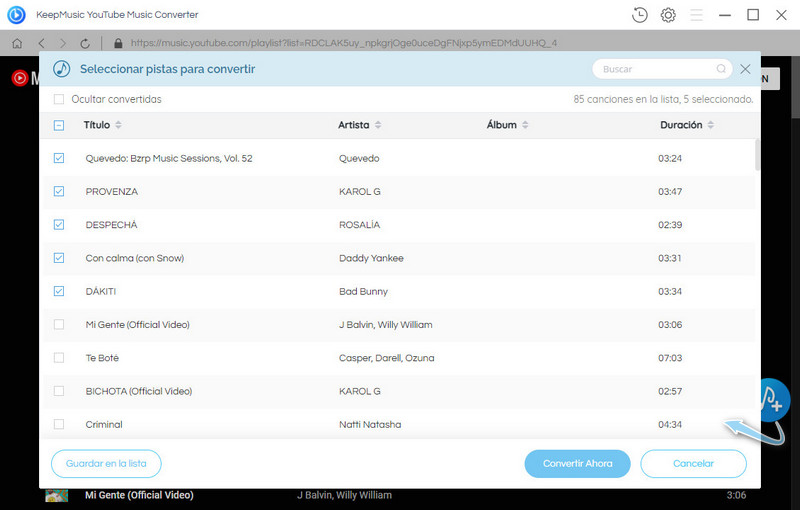Click the track list vertical scrollbar

[758, 155]
